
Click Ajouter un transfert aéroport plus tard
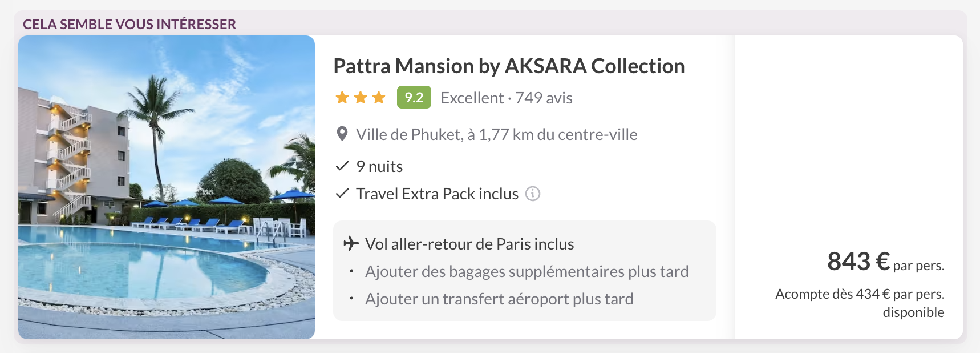click(499, 299)
